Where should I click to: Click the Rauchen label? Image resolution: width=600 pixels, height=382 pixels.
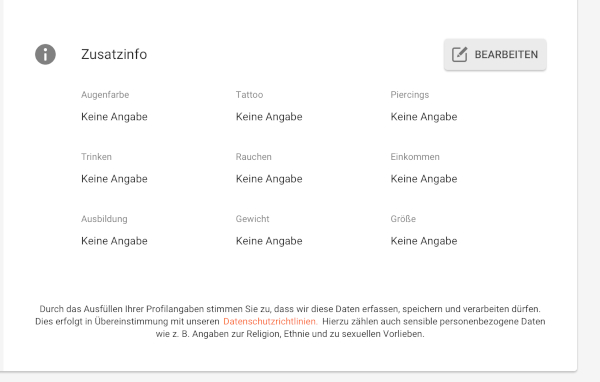[x=254, y=157]
